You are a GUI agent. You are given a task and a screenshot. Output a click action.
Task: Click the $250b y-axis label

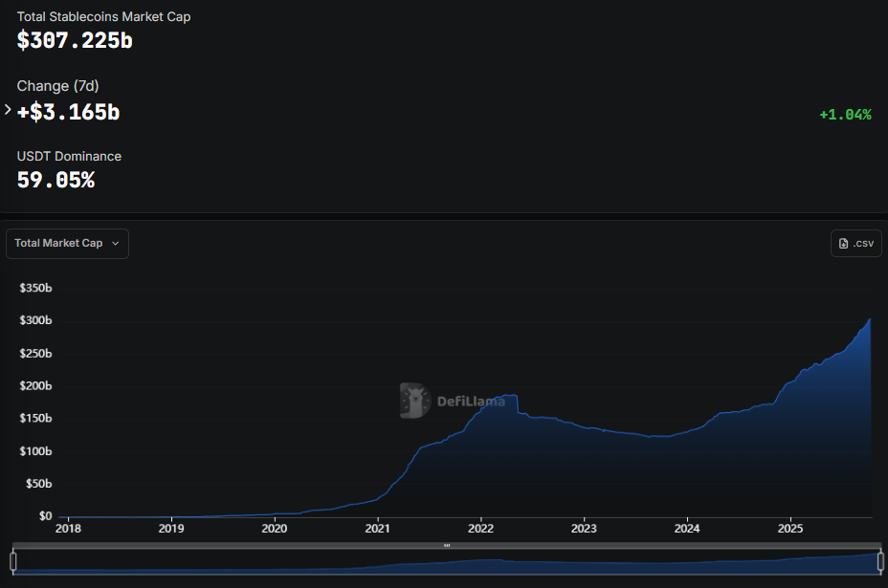[35, 354]
